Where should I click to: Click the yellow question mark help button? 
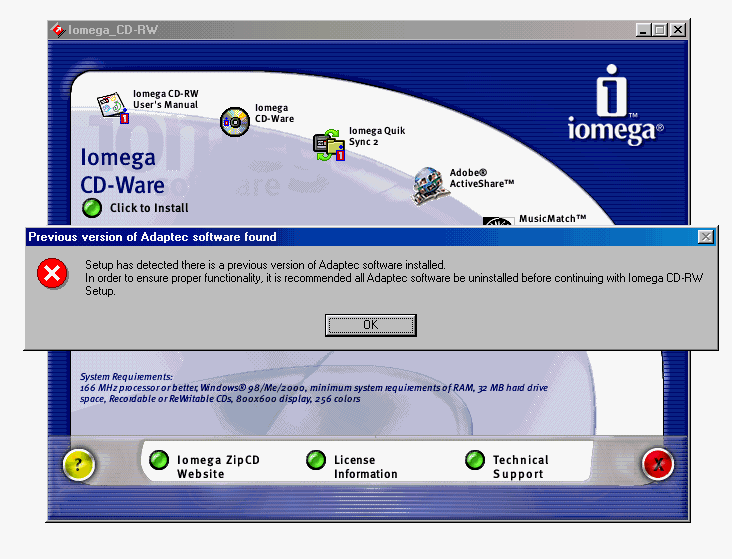78,465
